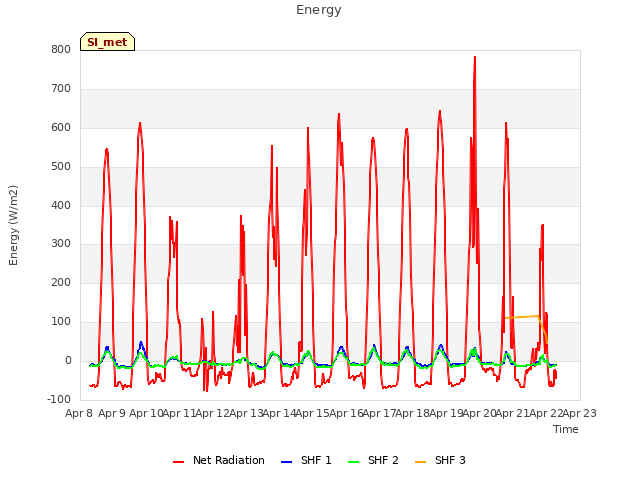Viewport: 640px width, 480px height.
Task: Click the 500 y-axis tick label
Action: 61,167
